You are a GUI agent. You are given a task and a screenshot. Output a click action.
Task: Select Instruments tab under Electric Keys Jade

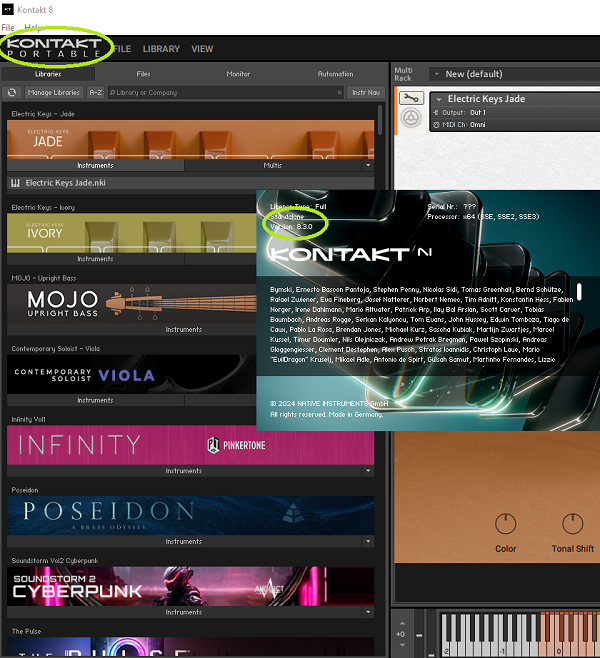tap(95, 165)
